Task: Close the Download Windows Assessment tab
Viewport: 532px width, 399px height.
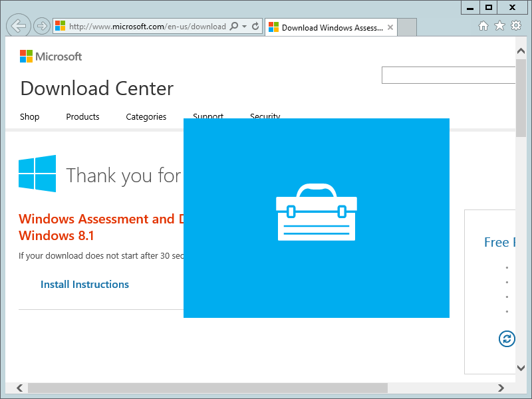Action: tap(390, 28)
